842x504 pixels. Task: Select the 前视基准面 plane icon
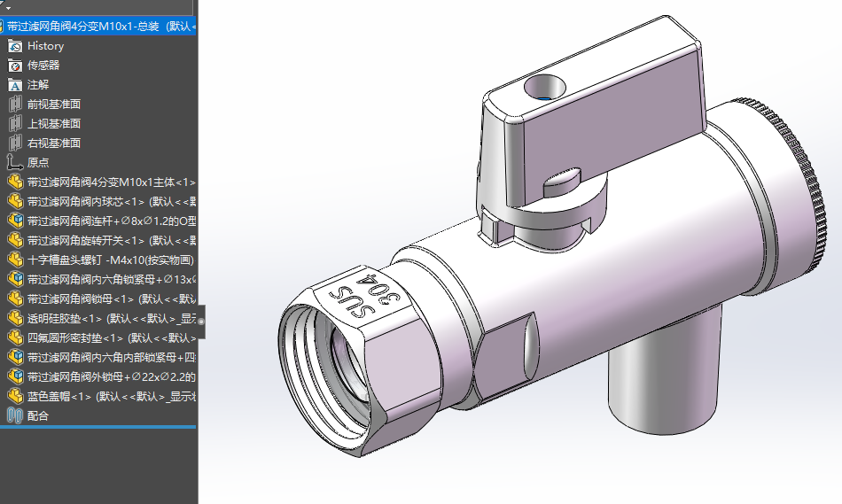(x=15, y=105)
